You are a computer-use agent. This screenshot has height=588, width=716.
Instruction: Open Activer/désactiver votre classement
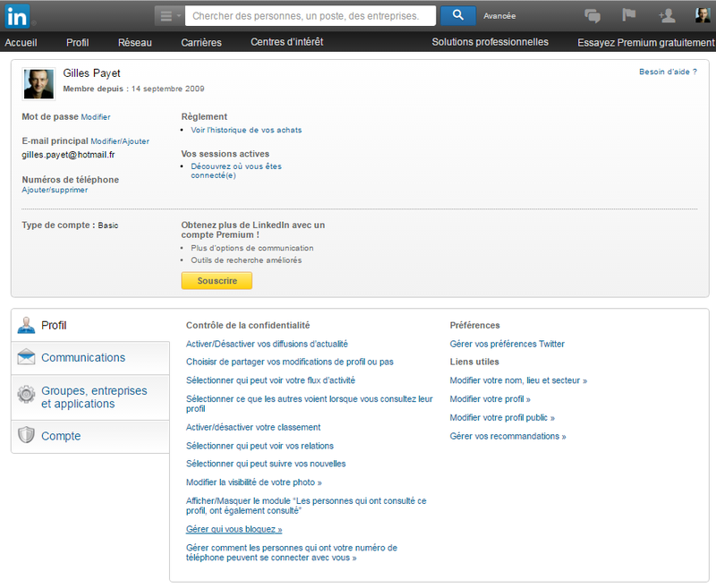pyautogui.click(x=253, y=427)
